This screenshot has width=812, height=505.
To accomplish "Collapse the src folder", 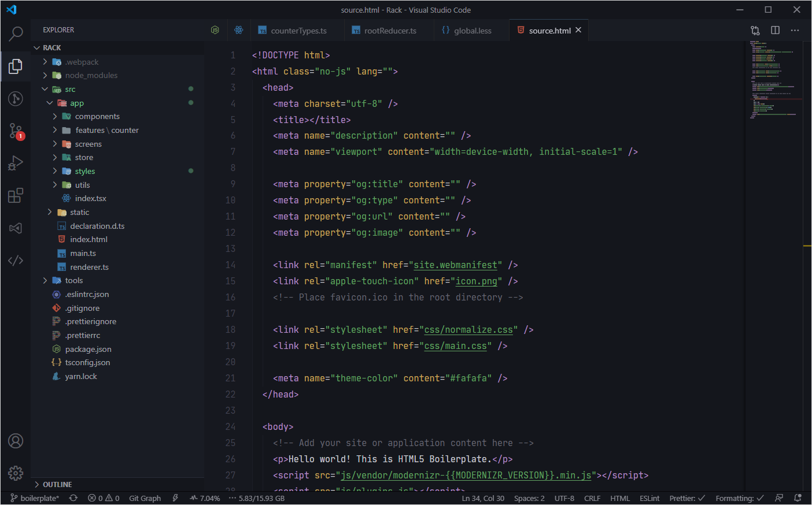I will pyautogui.click(x=119, y=89).
